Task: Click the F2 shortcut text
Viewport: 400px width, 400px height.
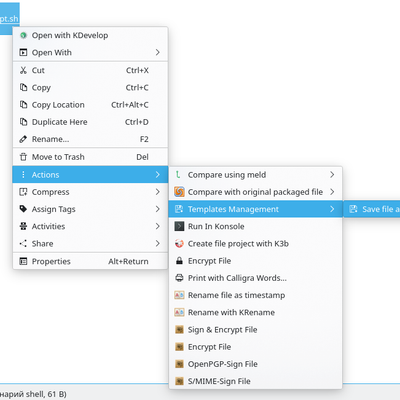Action: [144, 139]
